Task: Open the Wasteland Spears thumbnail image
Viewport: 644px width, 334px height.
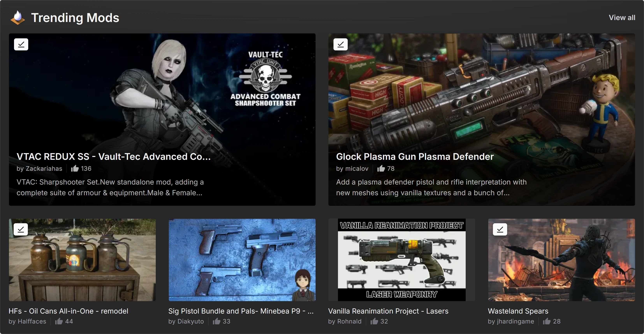Action: tap(561, 260)
